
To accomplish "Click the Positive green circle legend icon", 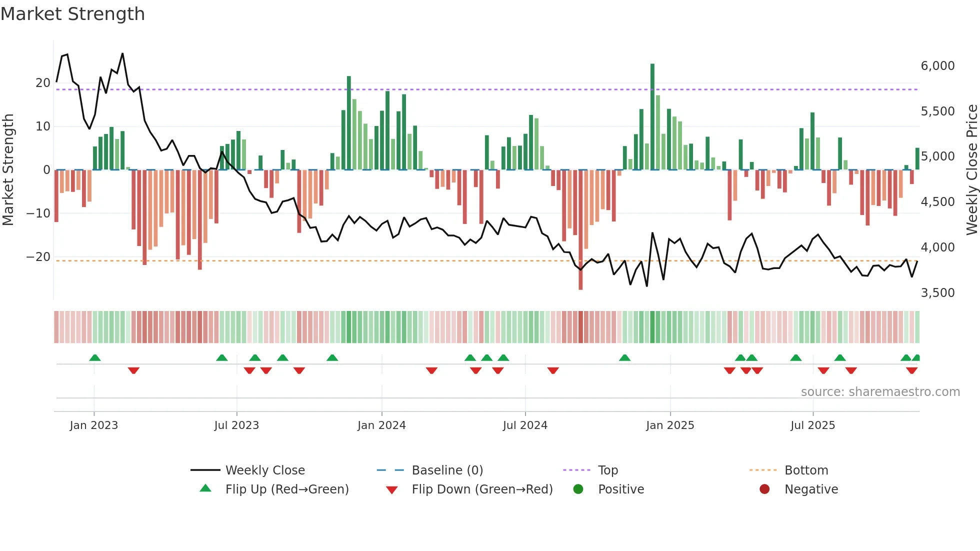I will 578,489.
